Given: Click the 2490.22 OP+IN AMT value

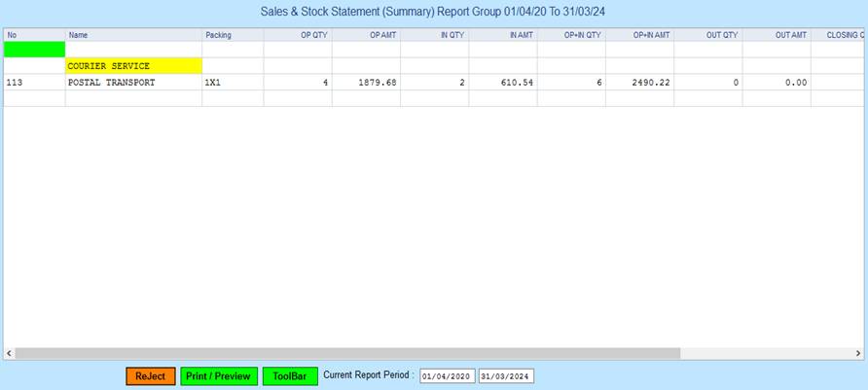Looking at the screenshot, I should [640, 83].
